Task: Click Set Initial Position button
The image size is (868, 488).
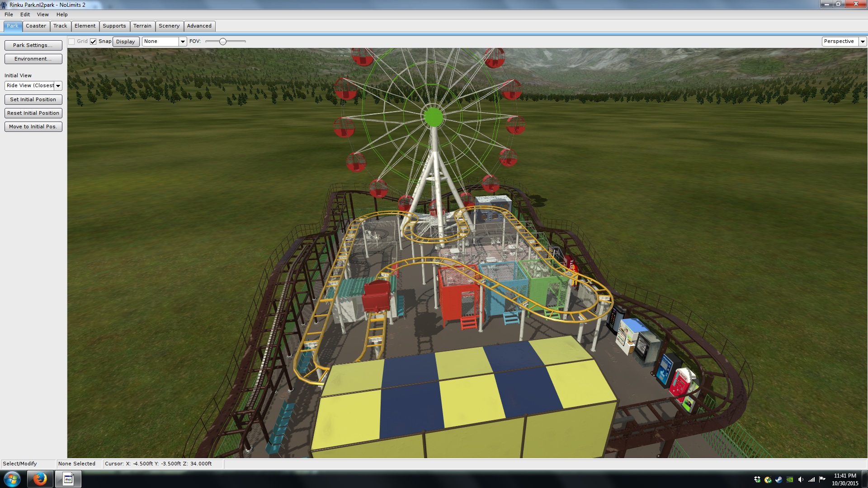Action: tap(33, 99)
